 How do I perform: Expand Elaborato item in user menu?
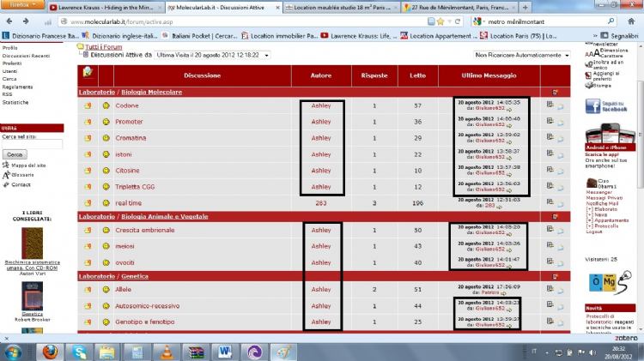(589, 209)
